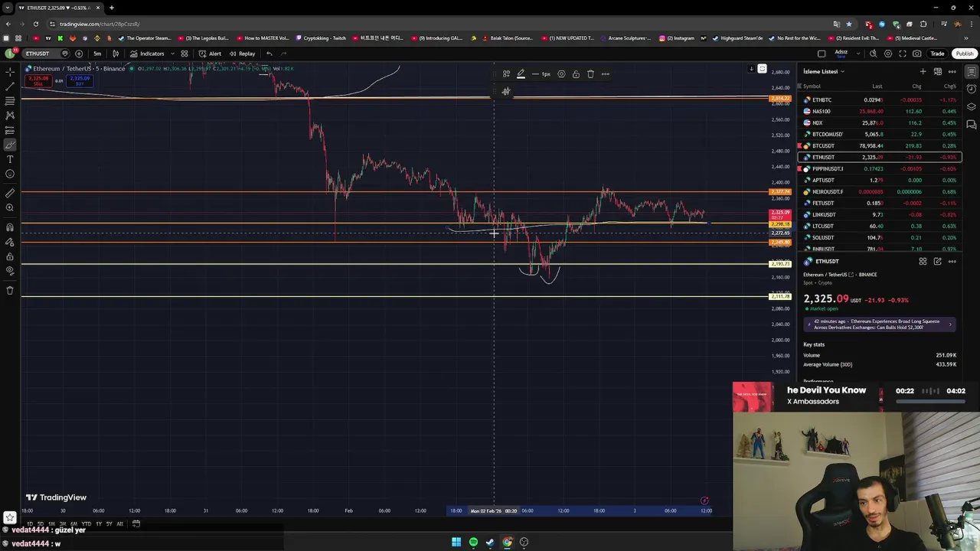Viewport: 980px width, 551px height.
Task: Sort watchlist by Chg column
Action: 916,86
